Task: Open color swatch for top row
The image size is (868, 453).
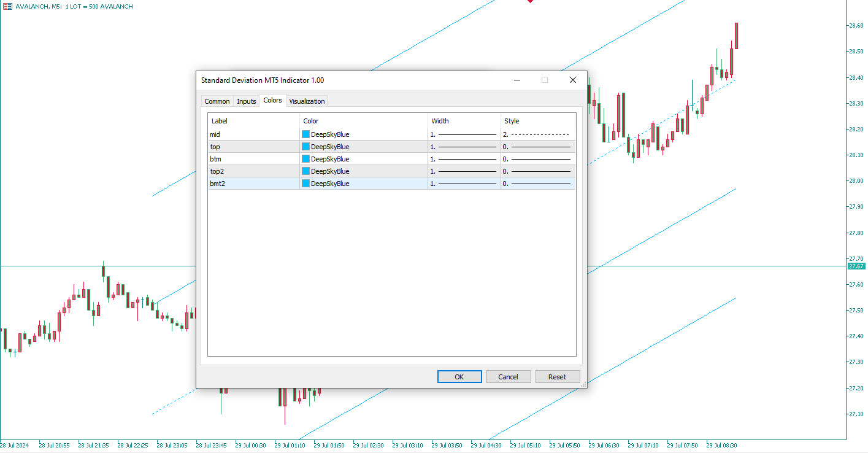Action: 306,147
